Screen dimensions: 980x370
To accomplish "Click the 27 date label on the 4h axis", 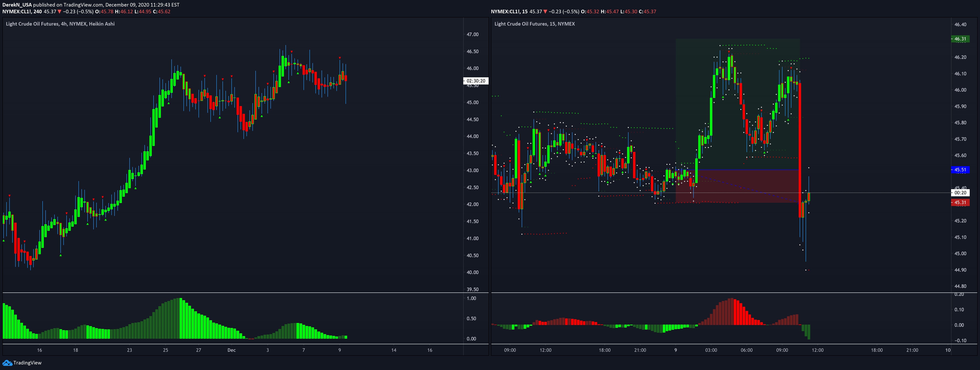I will click(x=199, y=350).
